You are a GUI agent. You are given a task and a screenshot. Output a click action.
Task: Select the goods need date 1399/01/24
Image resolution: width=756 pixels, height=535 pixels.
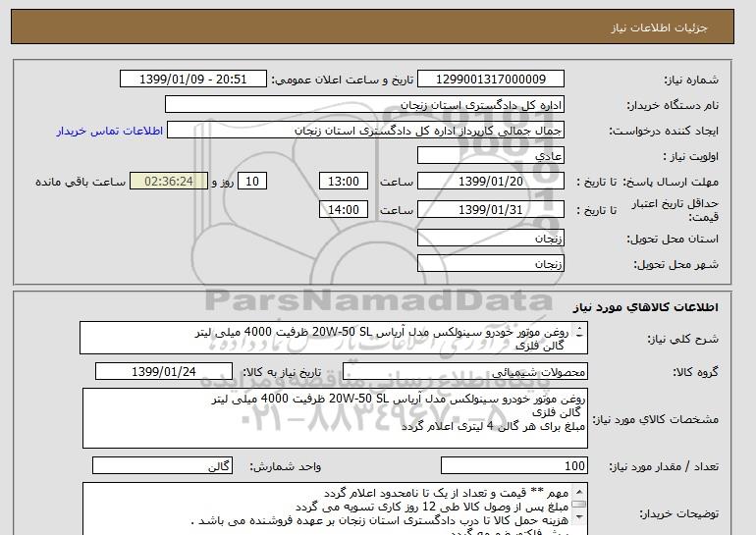164,372
